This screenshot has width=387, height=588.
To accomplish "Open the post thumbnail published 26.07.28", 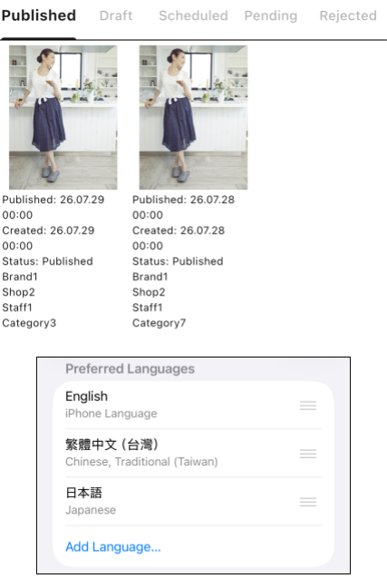I will (193, 117).
